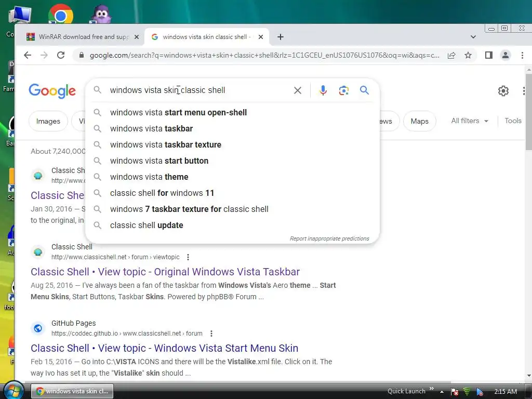Screen dimensions: 532x399
Task: Expand the All filters dropdown
Action: 470,121
